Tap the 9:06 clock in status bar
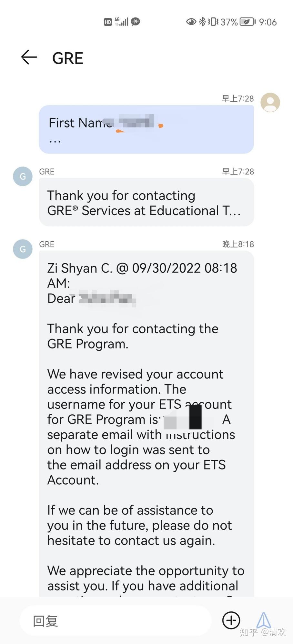This screenshot has width=293, height=644. (268, 22)
